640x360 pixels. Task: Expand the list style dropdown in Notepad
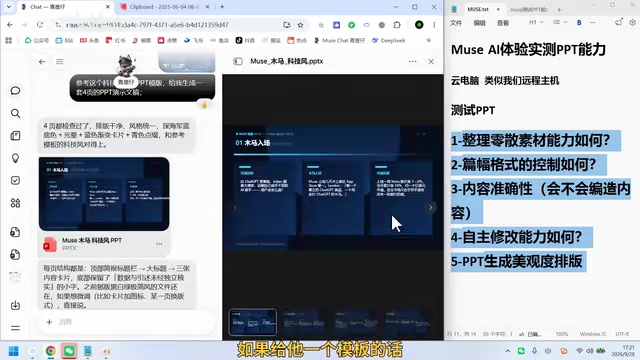tap(560, 22)
